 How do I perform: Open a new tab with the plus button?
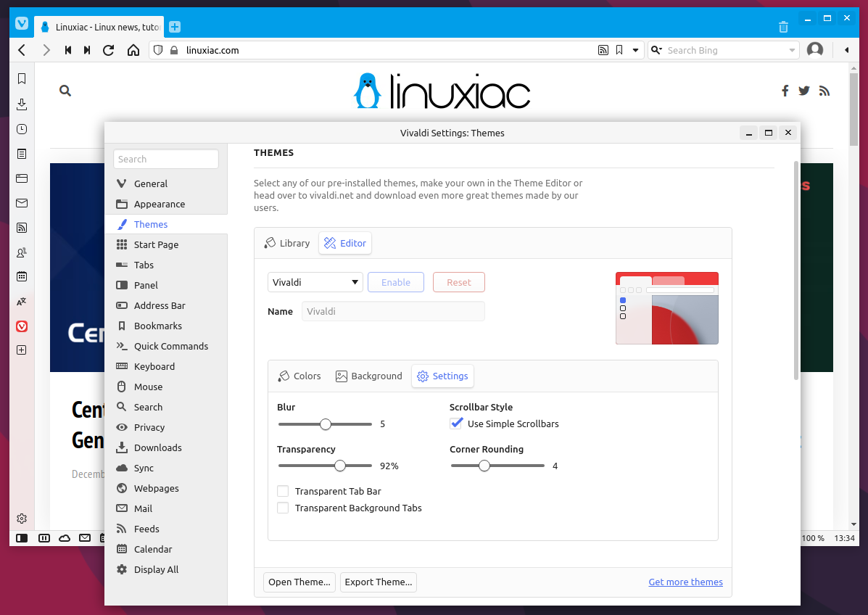175,27
